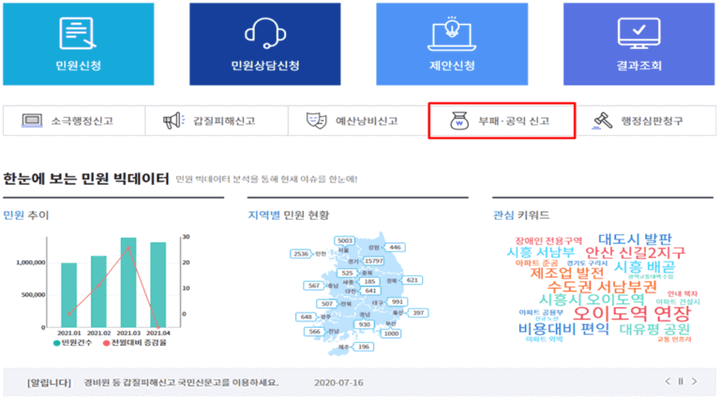This screenshot has width=720, height=400.
Task: Show the previous notice with left arrow
Action: pos(668,381)
